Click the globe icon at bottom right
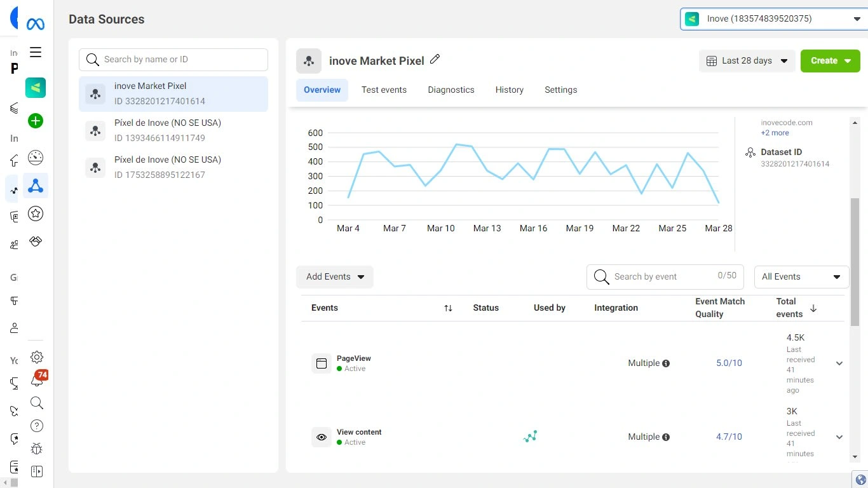Screen dimensions: 868x488 pos(860,480)
